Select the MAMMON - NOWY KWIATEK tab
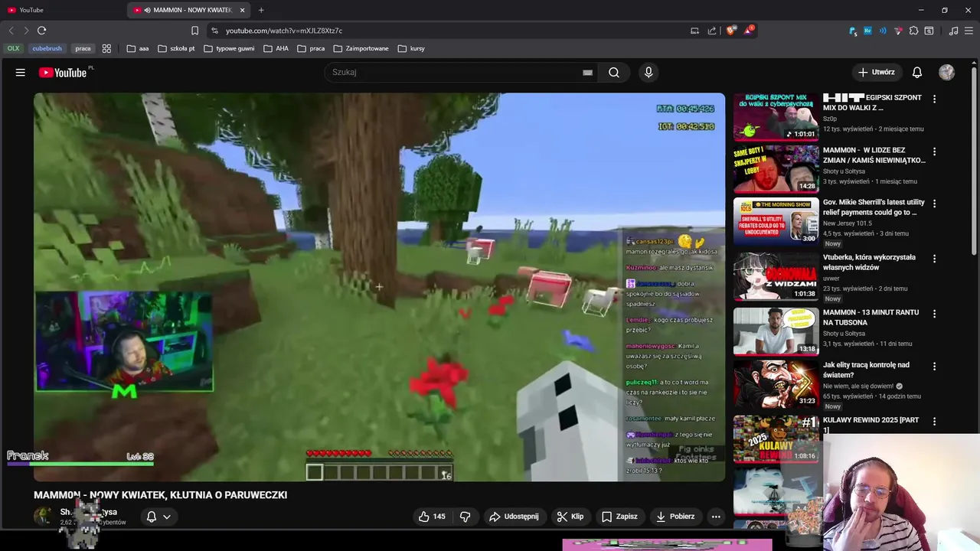Screen dimensions: 980x551 (188, 10)
